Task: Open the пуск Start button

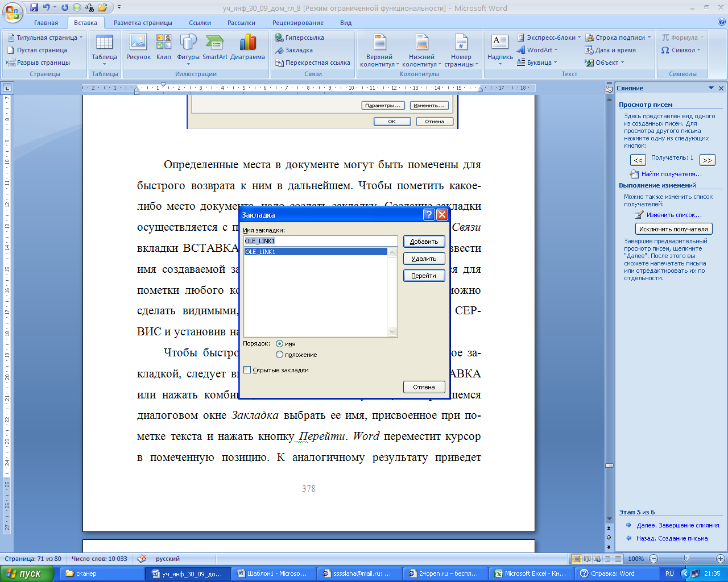Action: coord(27,574)
